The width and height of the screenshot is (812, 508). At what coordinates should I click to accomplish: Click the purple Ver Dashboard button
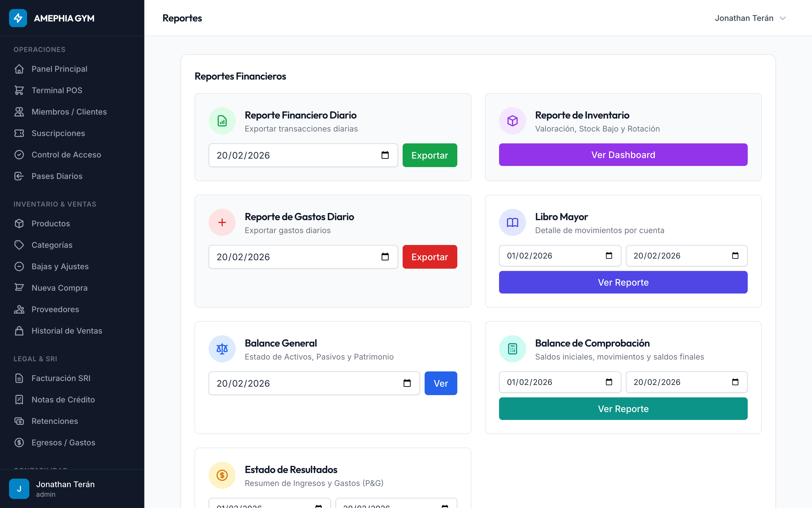623,155
